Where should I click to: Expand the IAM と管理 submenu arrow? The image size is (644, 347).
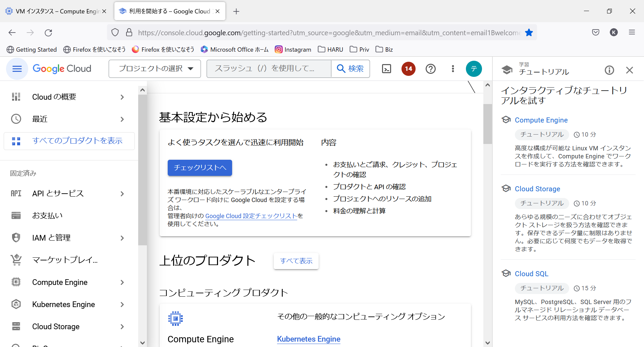[x=122, y=238]
